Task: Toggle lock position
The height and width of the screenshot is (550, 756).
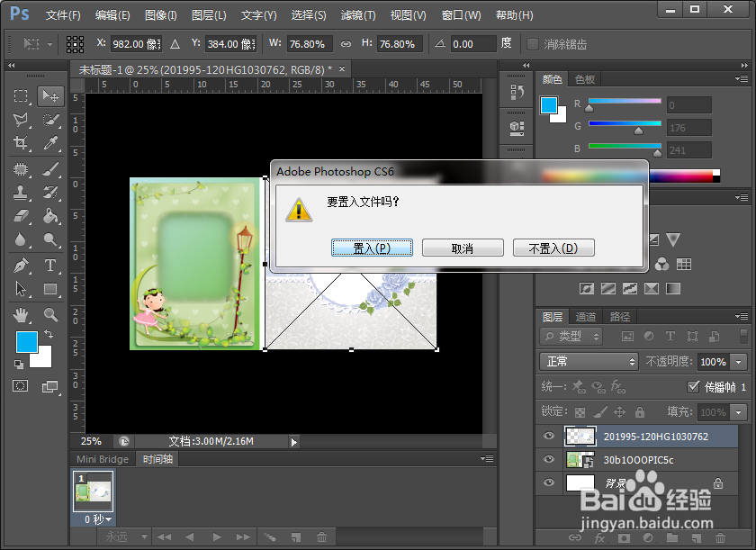Action: pyautogui.click(x=619, y=412)
